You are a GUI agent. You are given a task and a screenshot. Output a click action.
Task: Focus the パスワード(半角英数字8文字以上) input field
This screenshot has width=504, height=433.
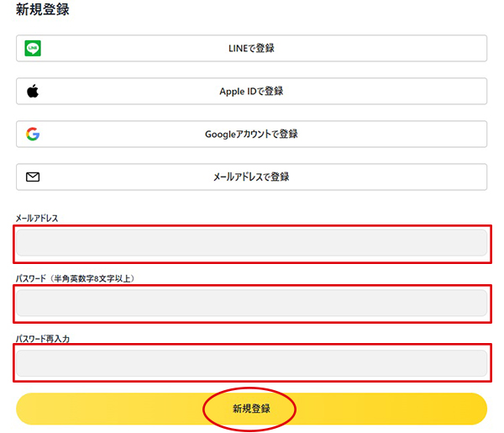252,303
